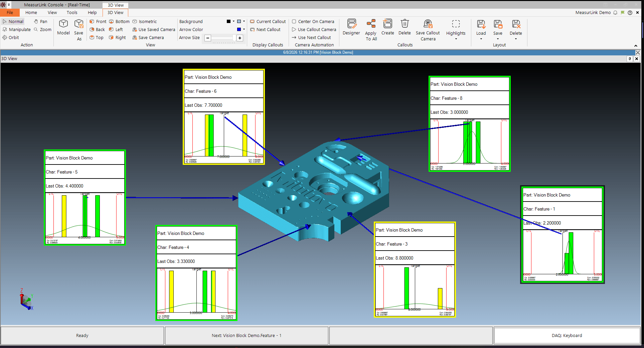Click Use Callout Camera

pyautogui.click(x=314, y=29)
